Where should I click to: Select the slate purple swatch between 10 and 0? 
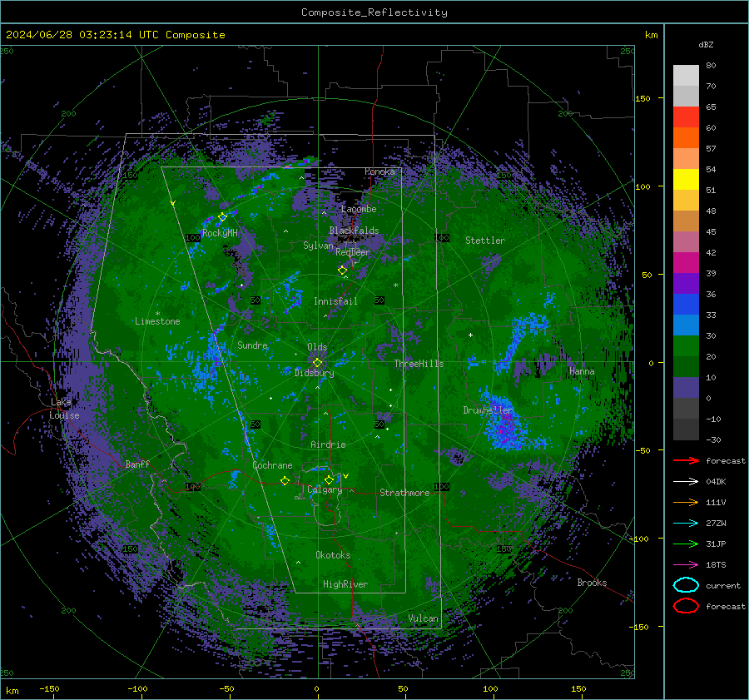click(686, 388)
